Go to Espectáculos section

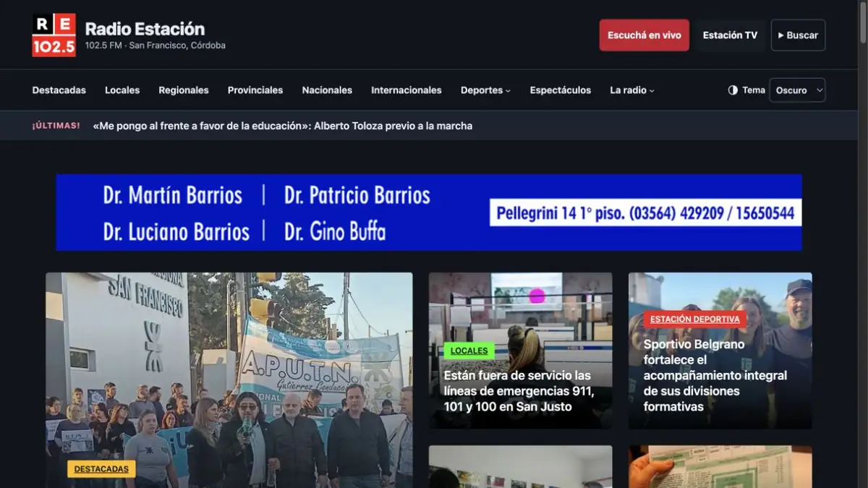click(561, 90)
